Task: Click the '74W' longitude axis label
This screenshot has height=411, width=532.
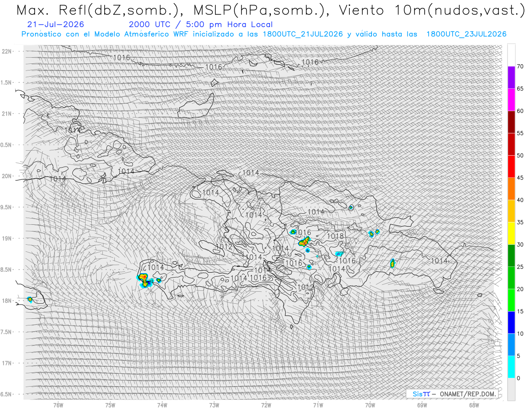Action: pyautogui.click(x=162, y=405)
